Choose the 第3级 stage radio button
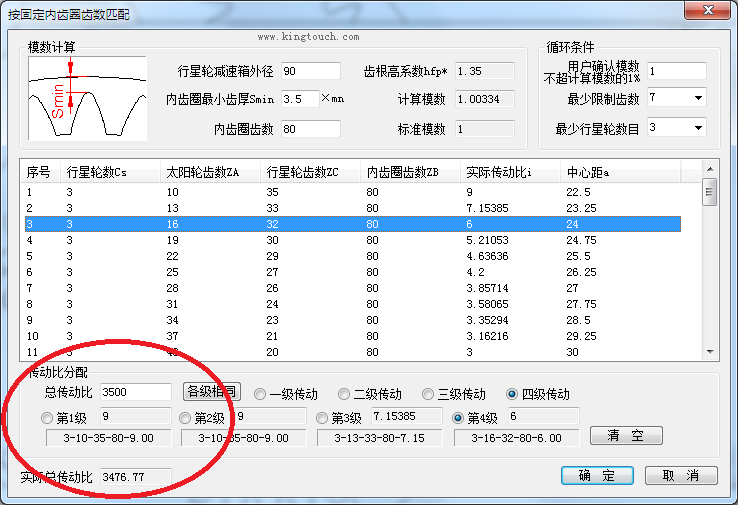Screen dimensions: 738x508 pyautogui.click(x=322, y=418)
